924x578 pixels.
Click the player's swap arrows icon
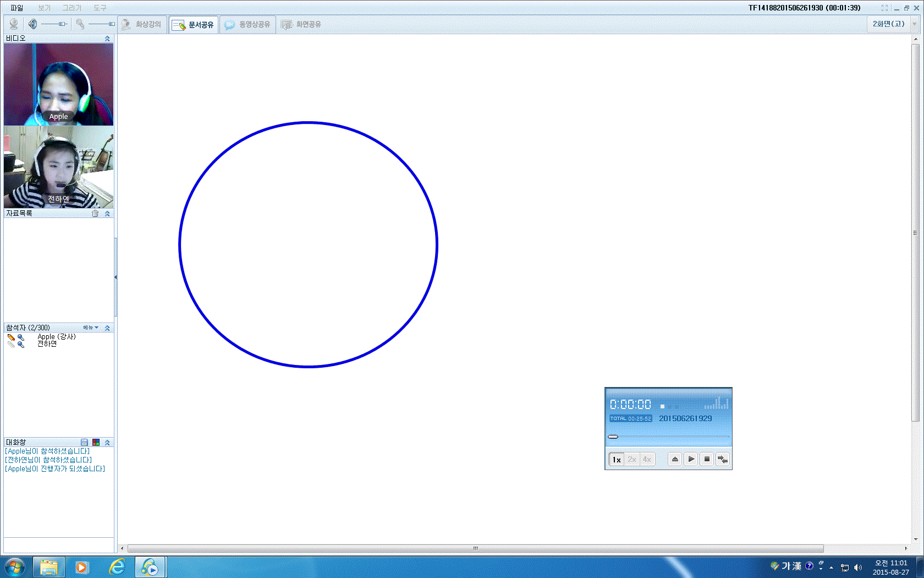(x=723, y=459)
